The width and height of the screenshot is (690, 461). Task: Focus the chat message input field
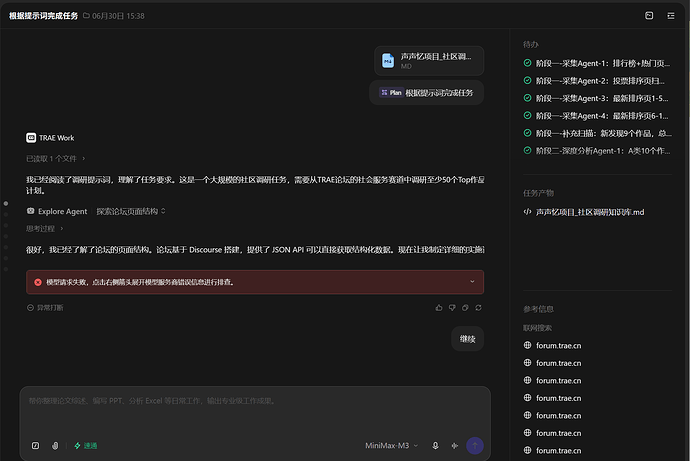click(x=255, y=410)
